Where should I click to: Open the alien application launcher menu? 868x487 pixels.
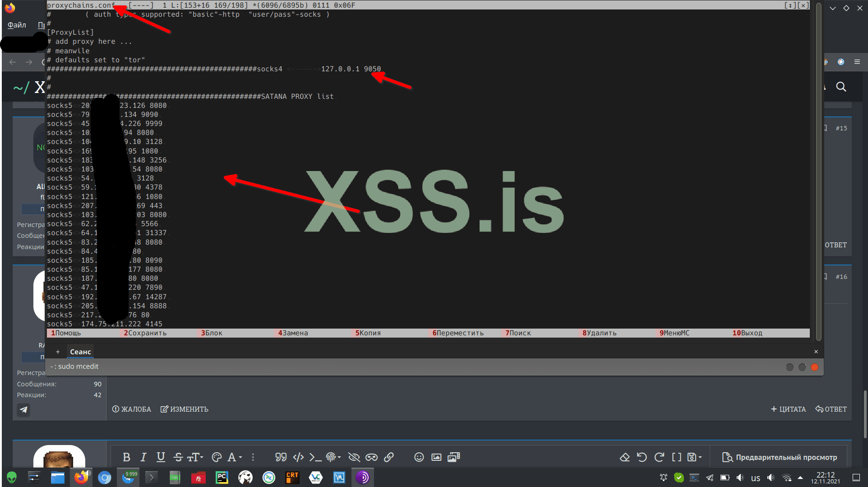pos(12,478)
